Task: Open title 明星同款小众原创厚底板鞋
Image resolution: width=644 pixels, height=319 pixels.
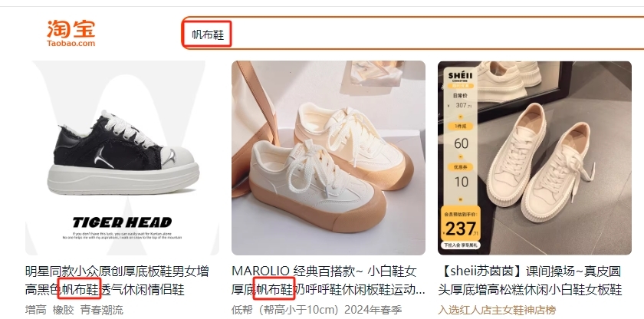Action: pos(117,281)
